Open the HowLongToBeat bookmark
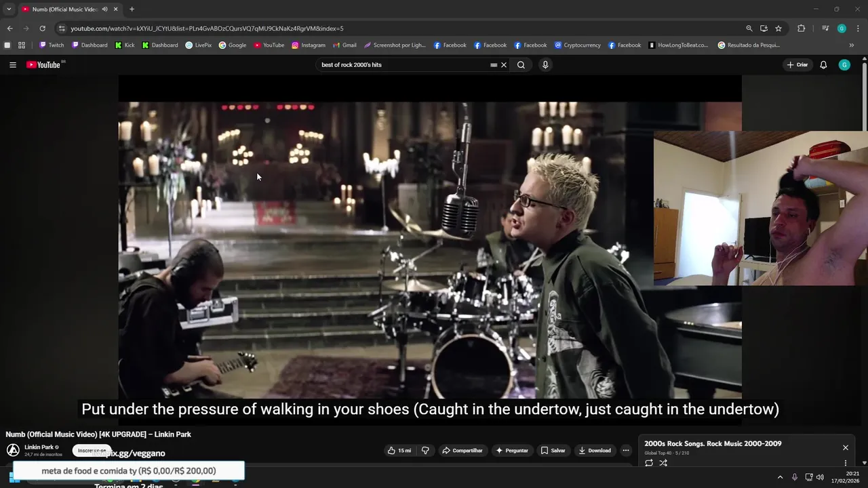868x488 pixels. (679, 45)
